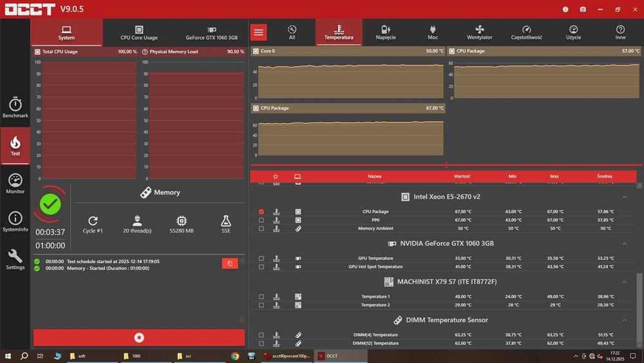The height and width of the screenshot is (363, 644).
Task: Open Chrome from the taskbar
Action: click(235, 356)
